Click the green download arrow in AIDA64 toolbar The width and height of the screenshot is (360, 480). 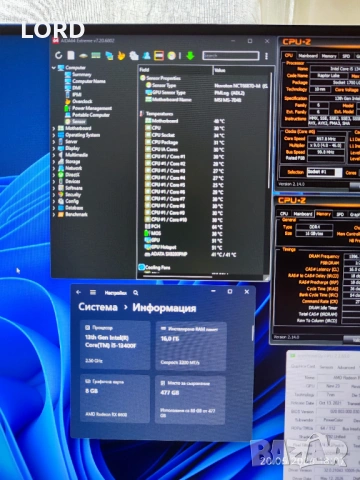coord(190,55)
